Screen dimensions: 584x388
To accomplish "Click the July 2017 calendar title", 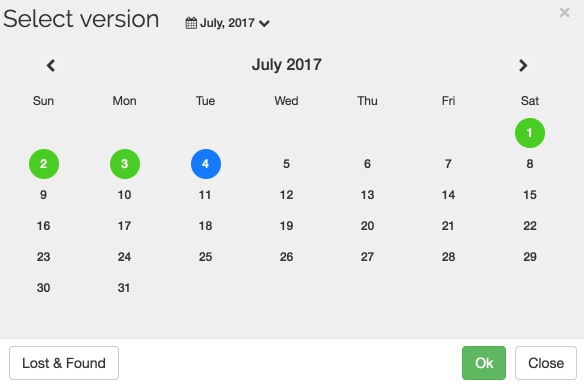I will [286, 65].
